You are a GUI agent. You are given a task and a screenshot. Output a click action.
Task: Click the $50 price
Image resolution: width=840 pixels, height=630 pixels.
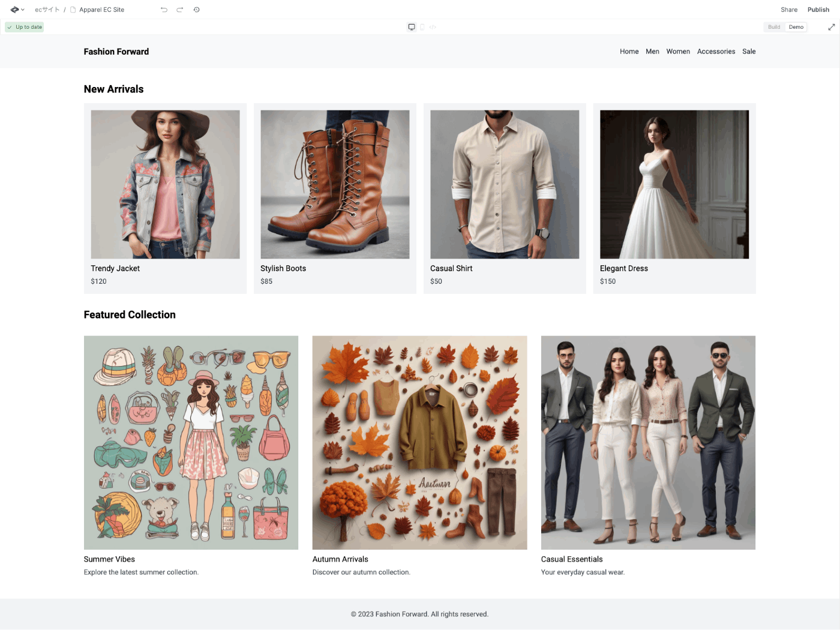click(436, 281)
